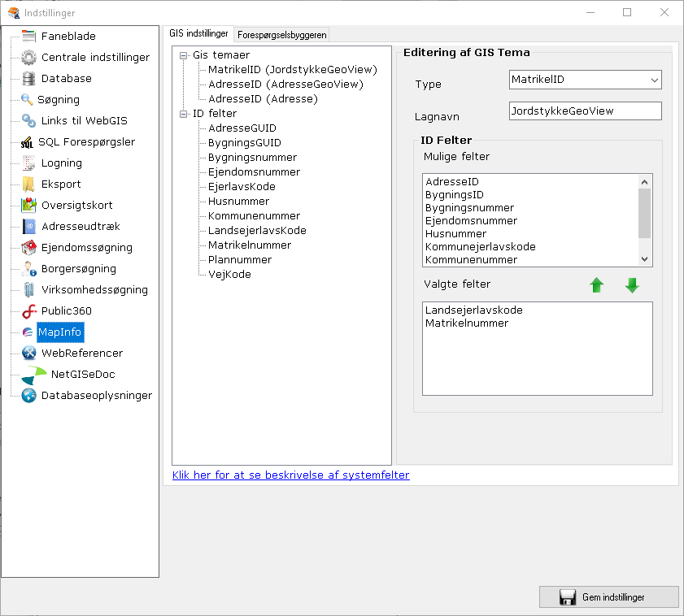Collapse the ID felter tree node
Image resolution: width=684 pixels, height=616 pixels.
tap(182, 113)
